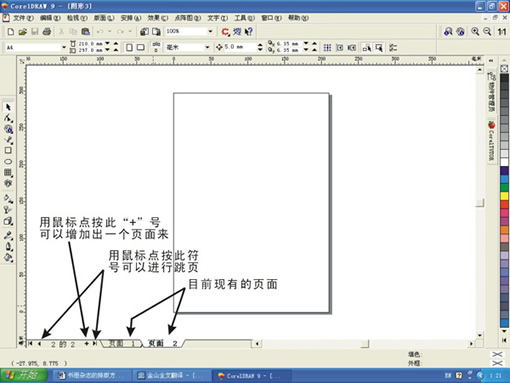510x383 pixels.
Task: Toggle portrait page orientation button
Action: click(129, 48)
